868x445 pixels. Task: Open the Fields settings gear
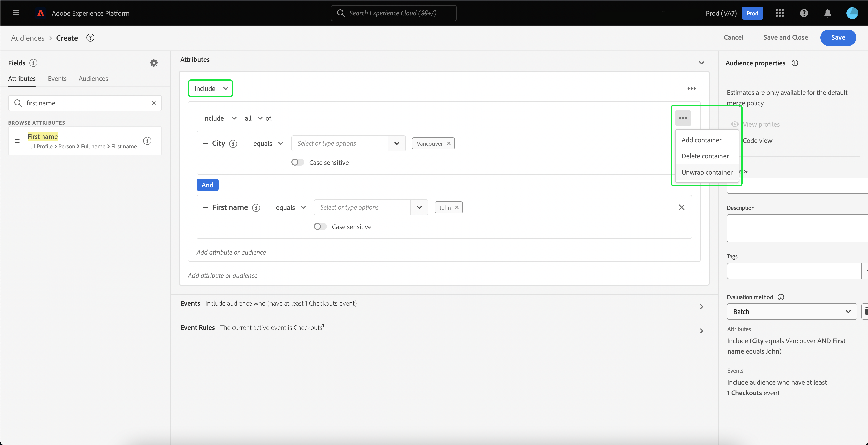[x=154, y=63]
